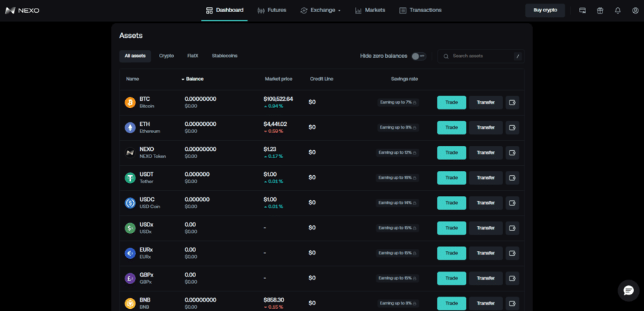Image resolution: width=644 pixels, height=311 pixels.
Task: Click USDC 'Earning up to 14%' badge
Action: coord(397,202)
